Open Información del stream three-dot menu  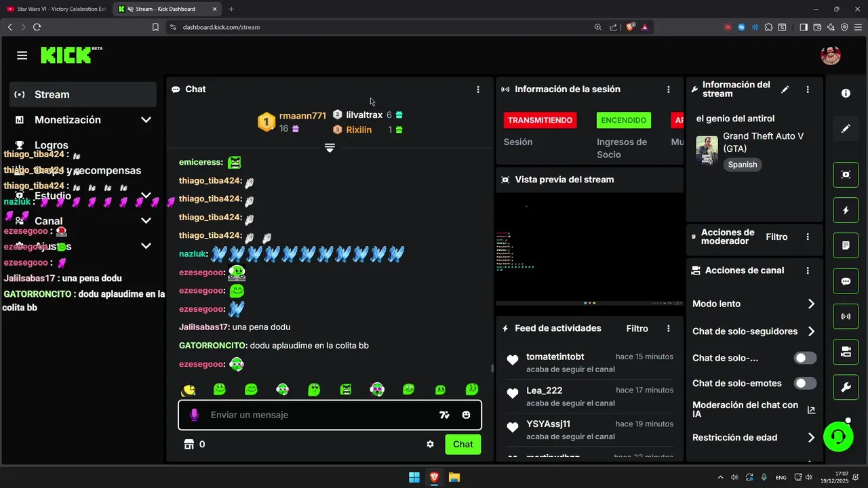point(808,89)
